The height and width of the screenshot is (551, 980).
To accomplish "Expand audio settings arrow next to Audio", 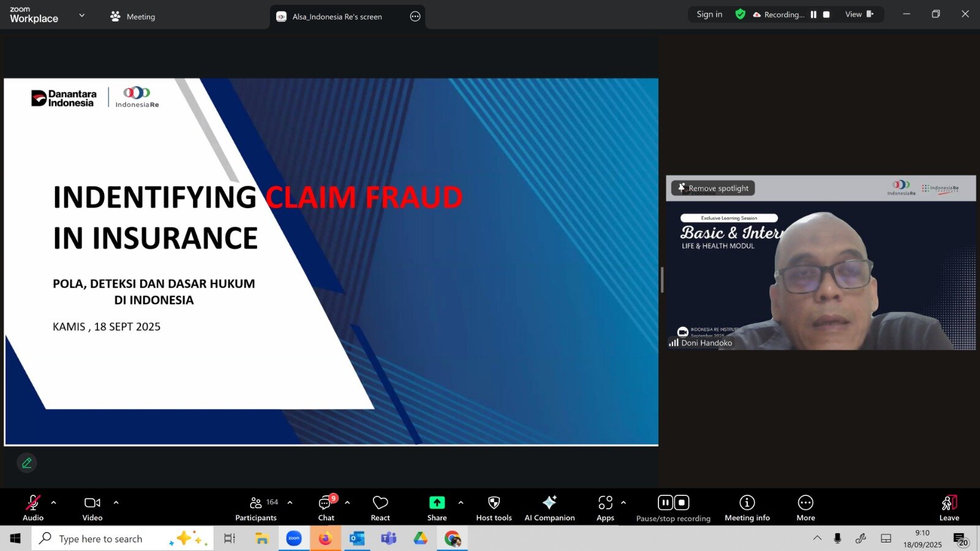I will pos(54,503).
